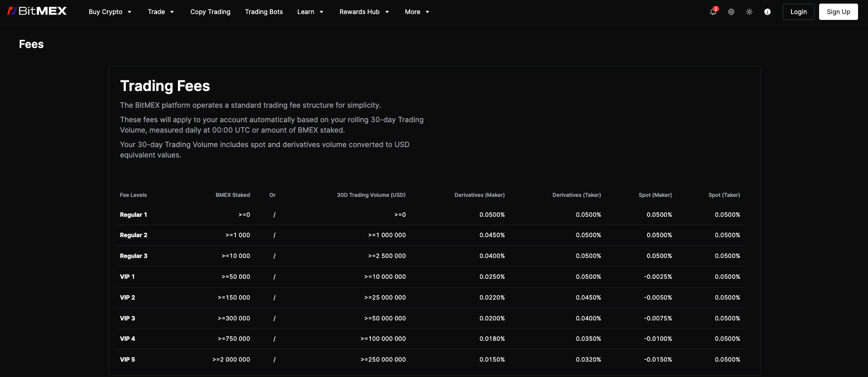Click the Sign Up button
868x377 pixels.
[839, 12]
